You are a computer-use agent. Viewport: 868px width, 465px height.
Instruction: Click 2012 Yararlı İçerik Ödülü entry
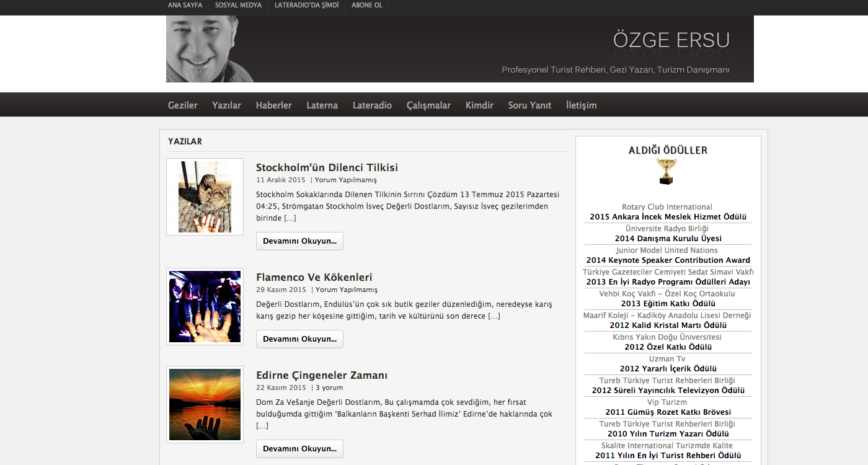[x=668, y=369]
